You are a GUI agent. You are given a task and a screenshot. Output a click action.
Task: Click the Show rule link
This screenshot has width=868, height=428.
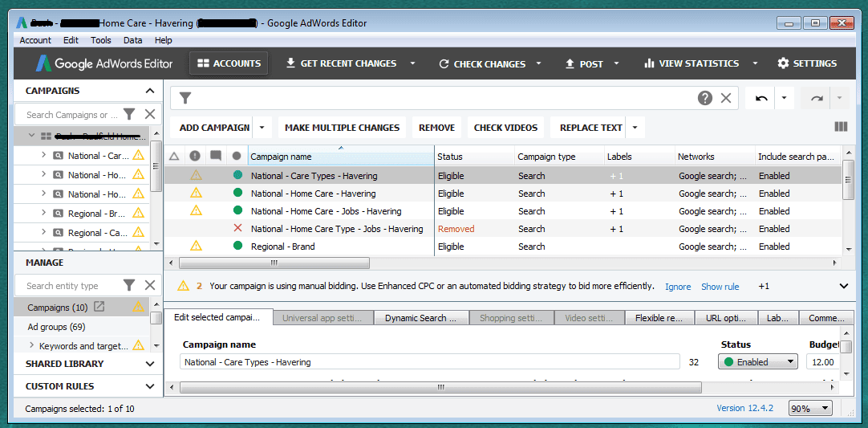click(720, 287)
